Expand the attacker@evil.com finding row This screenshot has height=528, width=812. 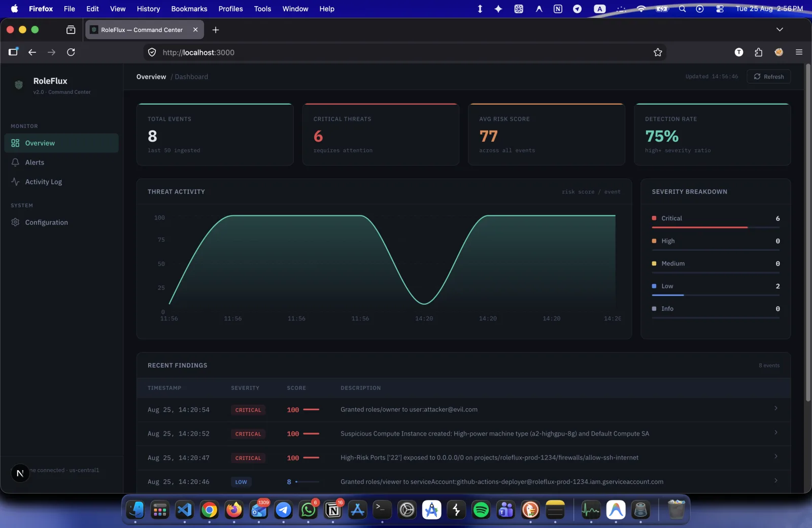(x=463, y=410)
